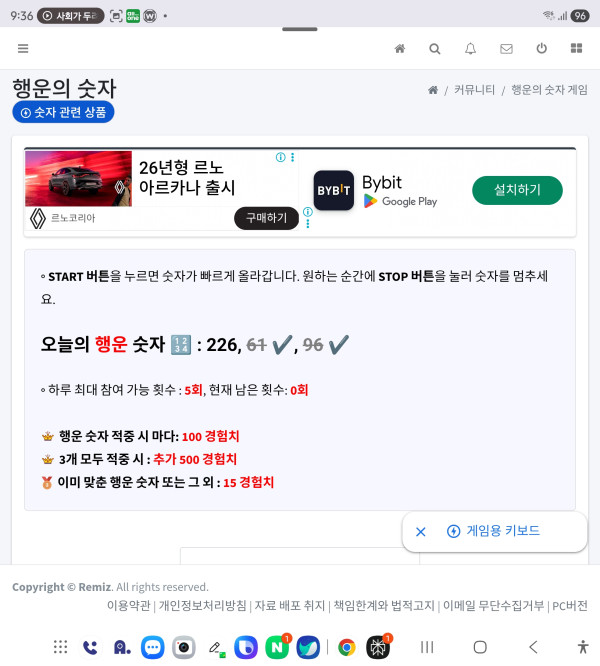600x666 pixels.
Task: Go to home via house icon
Action: pos(400,48)
